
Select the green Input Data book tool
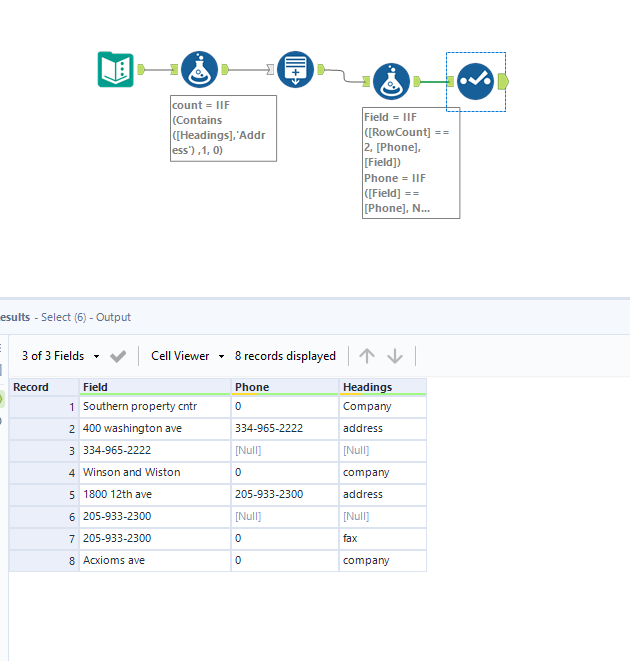click(116, 70)
